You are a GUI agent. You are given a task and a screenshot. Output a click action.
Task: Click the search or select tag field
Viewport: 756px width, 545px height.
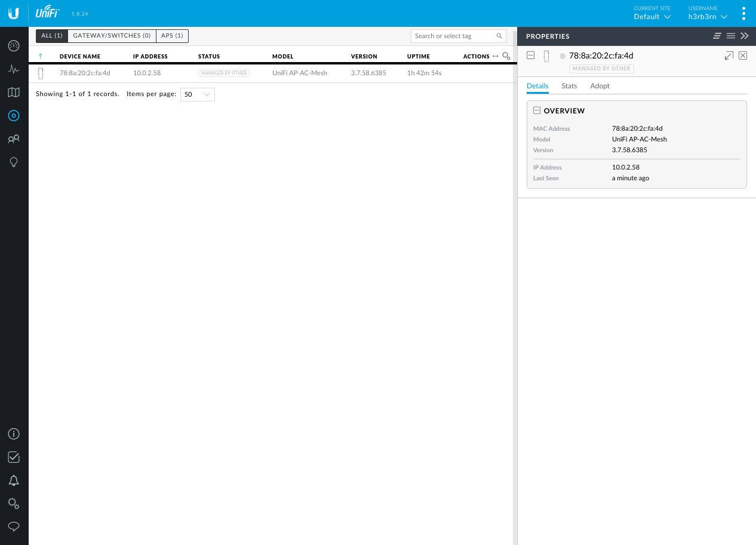(454, 36)
